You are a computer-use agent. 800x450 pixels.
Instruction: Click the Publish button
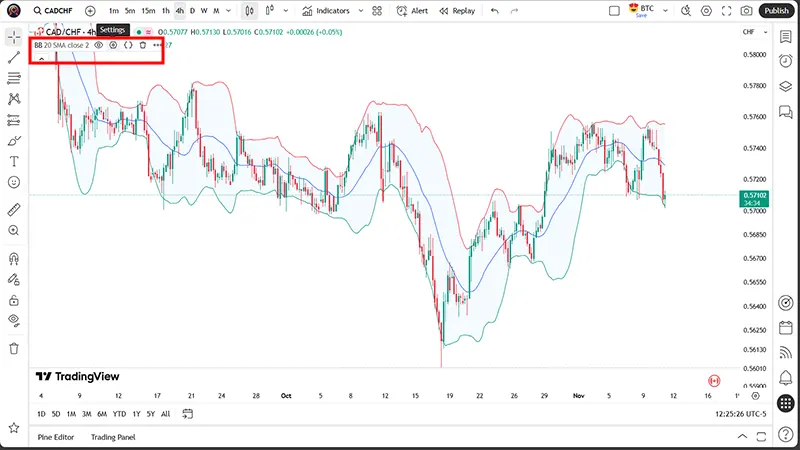pyautogui.click(x=777, y=11)
